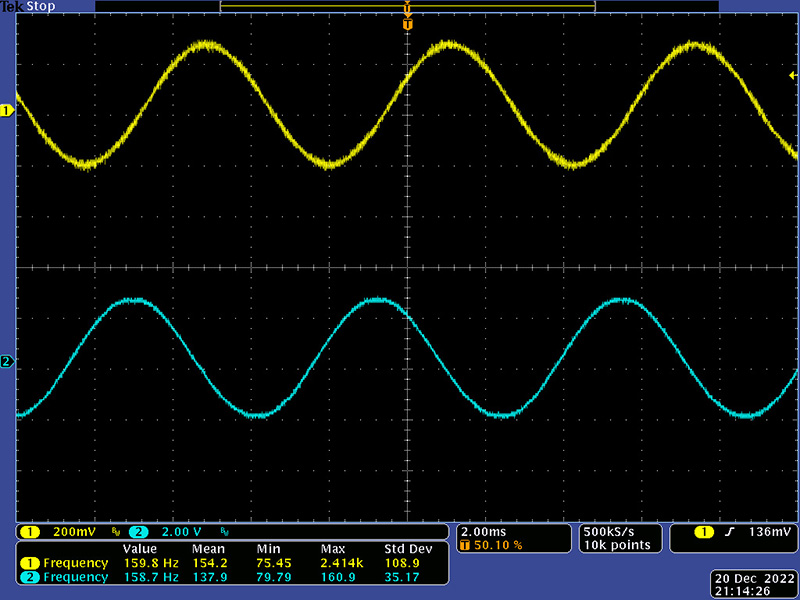This screenshot has width=800, height=600.
Task: Select the 2.00ms timebase readout
Action: (484, 532)
